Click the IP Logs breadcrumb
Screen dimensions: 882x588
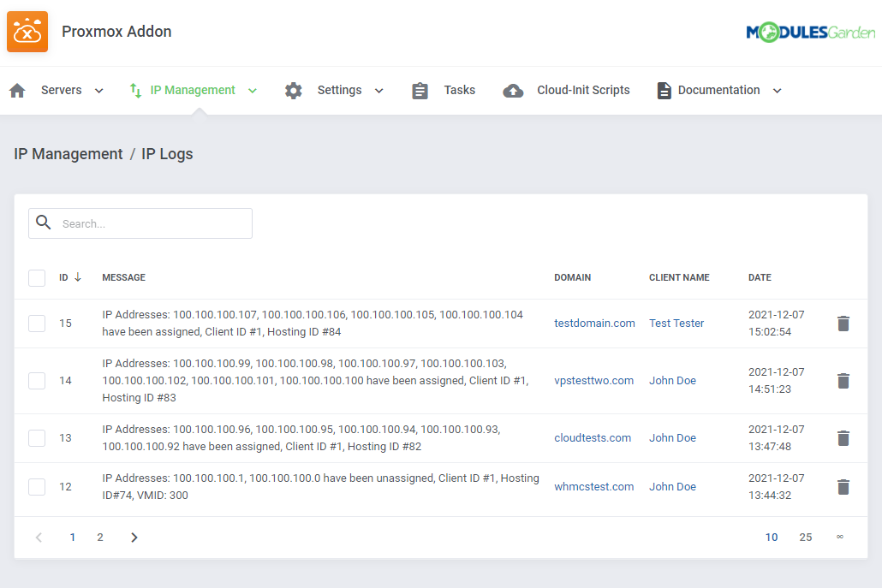tap(167, 154)
